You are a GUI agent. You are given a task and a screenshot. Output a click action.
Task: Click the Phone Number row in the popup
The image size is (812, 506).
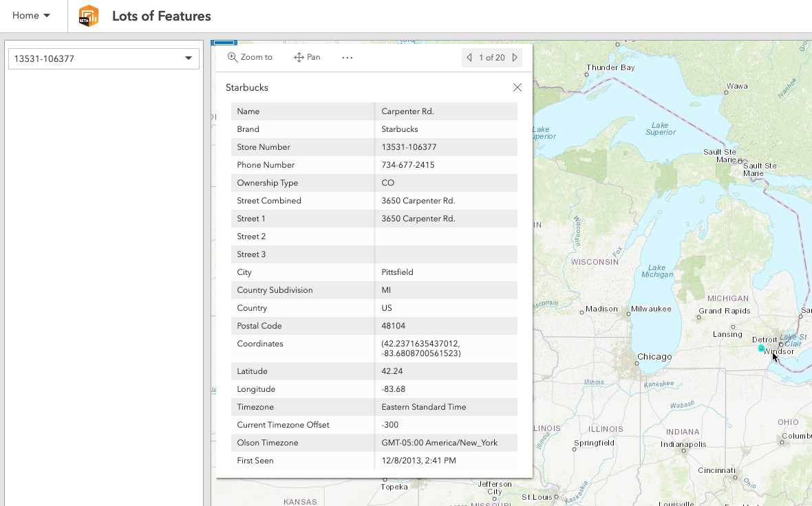(375, 165)
